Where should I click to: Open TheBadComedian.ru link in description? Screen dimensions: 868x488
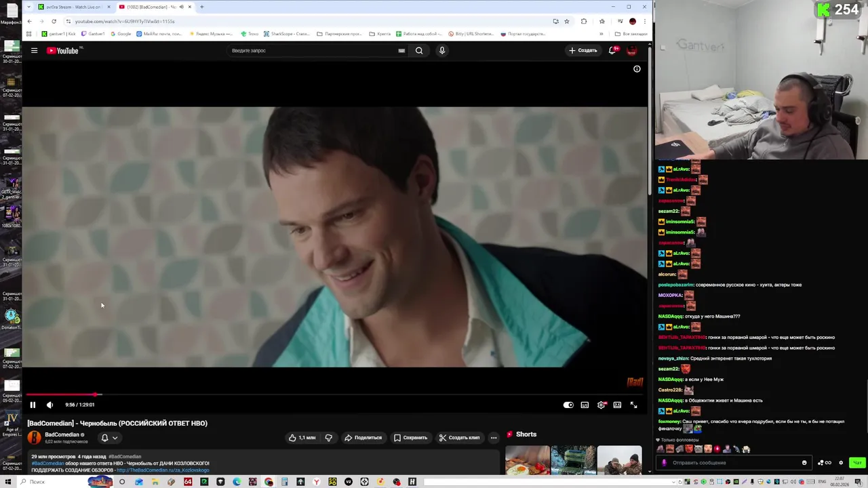pos(163,470)
